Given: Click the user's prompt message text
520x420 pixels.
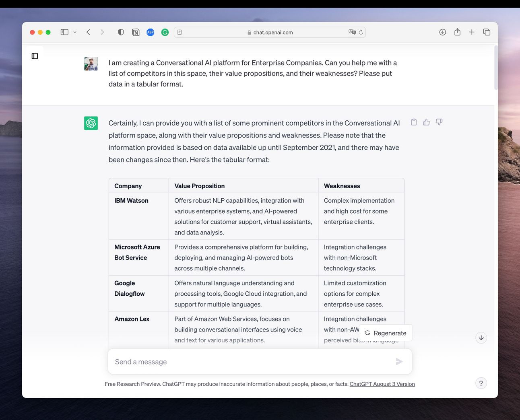Looking at the screenshot, I should click(253, 73).
